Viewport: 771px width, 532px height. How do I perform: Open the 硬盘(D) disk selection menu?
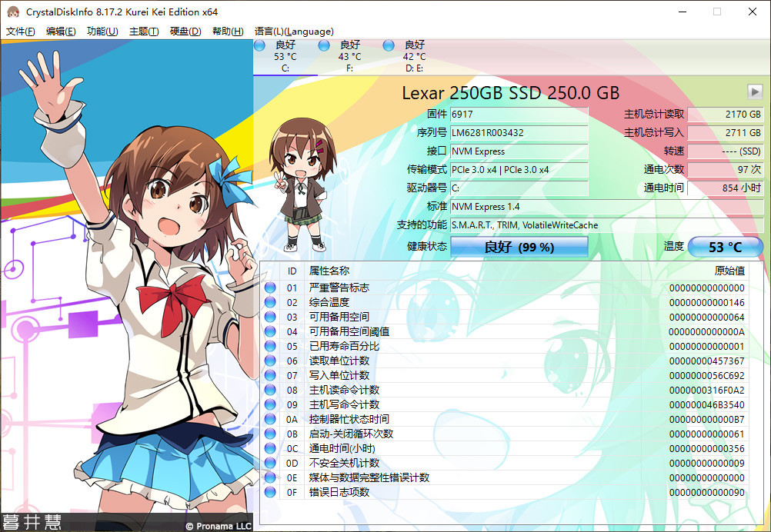pos(185,32)
